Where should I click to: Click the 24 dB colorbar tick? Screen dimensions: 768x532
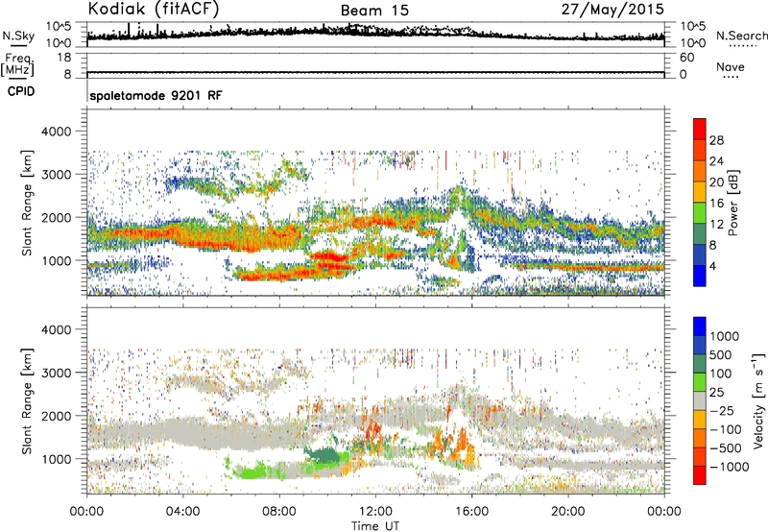pos(716,161)
